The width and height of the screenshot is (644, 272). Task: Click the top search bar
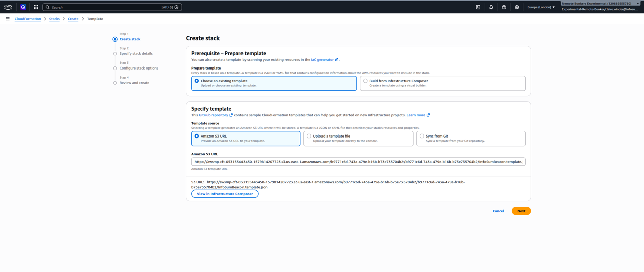coord(112,7)
